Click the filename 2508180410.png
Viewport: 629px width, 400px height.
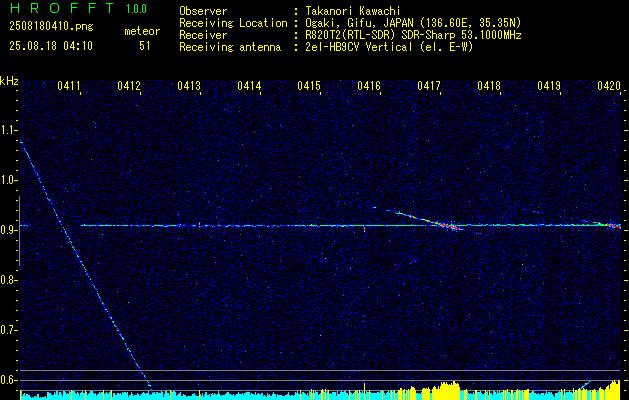pos(51,26)
